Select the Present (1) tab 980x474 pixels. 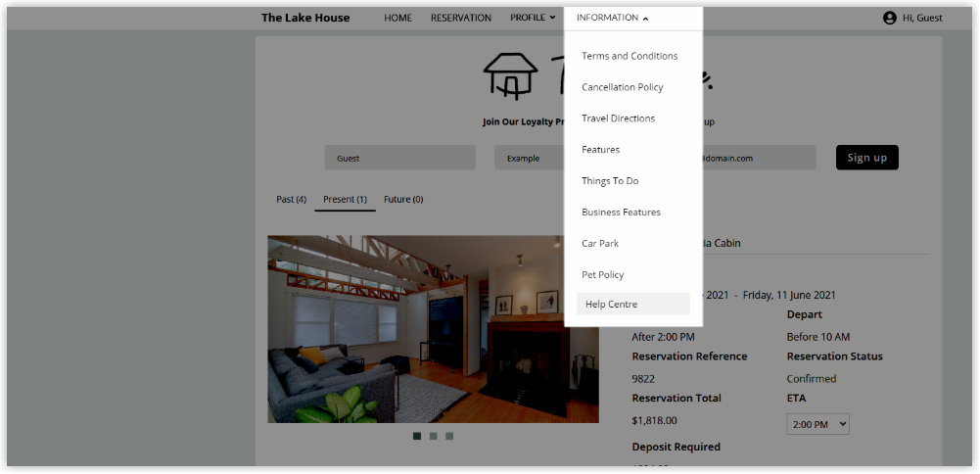[345, 200]
